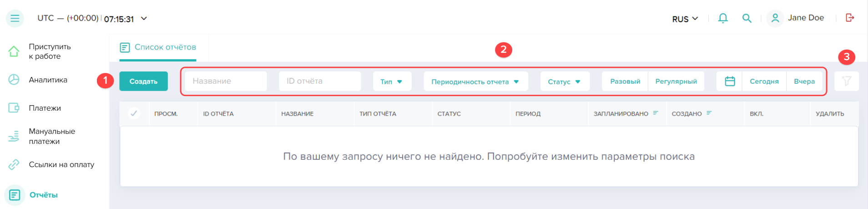Select the Регулярный filter toggle

pos(676,82)
